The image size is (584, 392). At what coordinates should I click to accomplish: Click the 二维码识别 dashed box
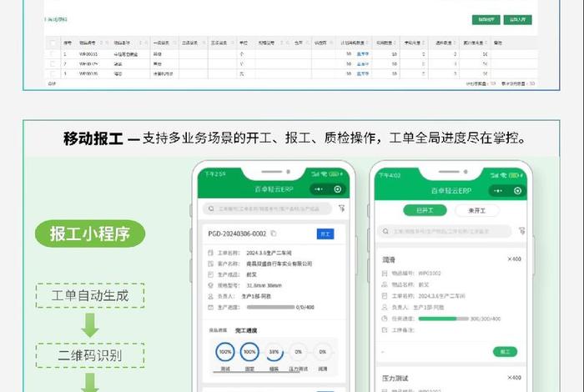click(90, 355)
